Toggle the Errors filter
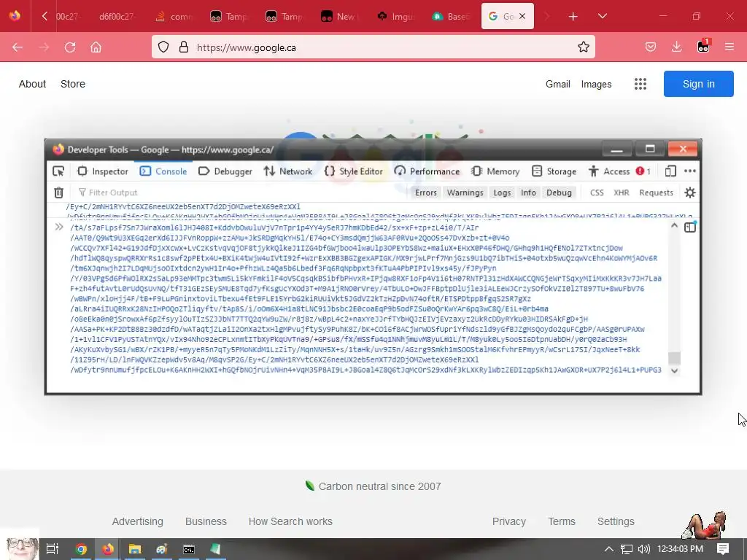The height and width of the screenshot is (560, 747). pos(425,192)
